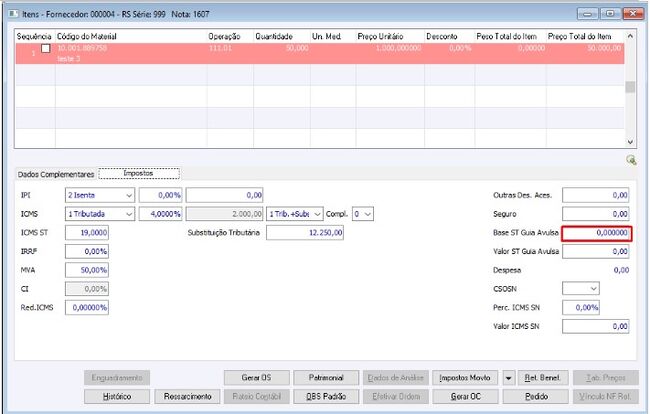Click the Outras Des. Aces. field
This screenshot has height=414, width=650.
tap(596, 195)
